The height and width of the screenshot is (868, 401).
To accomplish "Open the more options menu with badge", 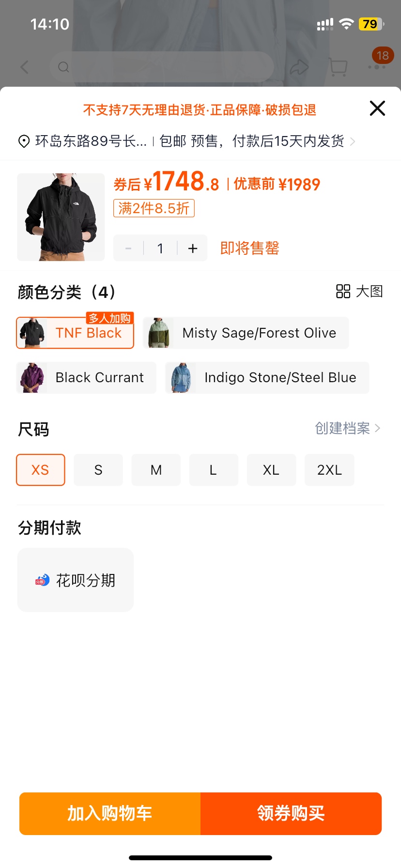I will 377,66.
